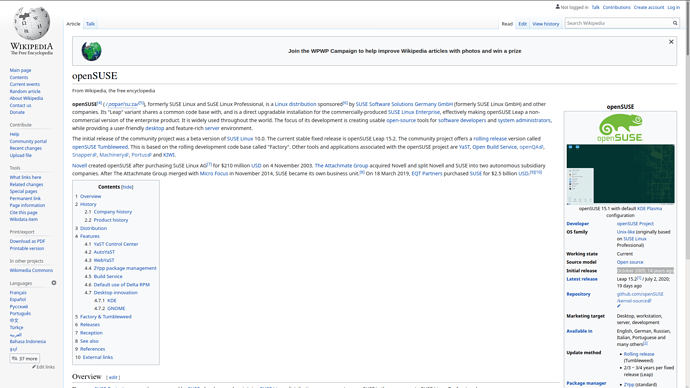Viewport: 690px width, 388px height.
Task: Open the Linux distribution article link
Action: coord(295,104)
